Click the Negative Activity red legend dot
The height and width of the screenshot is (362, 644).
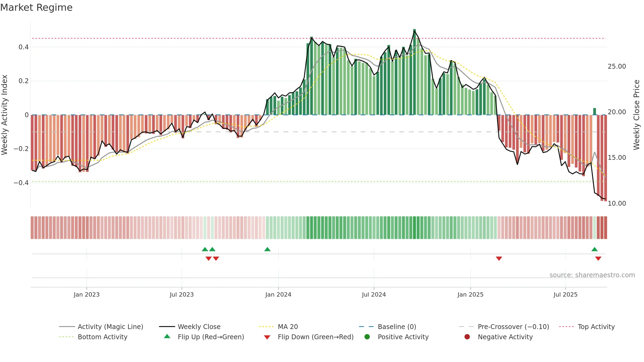click(467, 337)
